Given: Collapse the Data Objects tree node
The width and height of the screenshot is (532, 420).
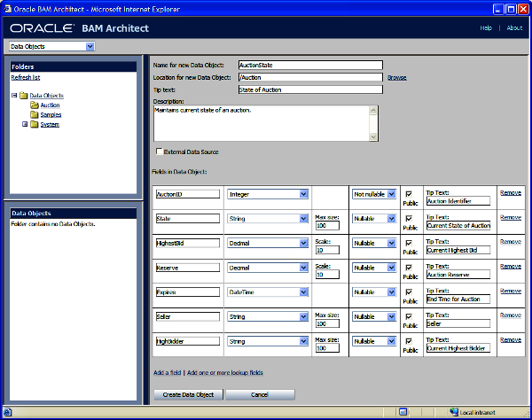Looking at the screenshot, I should (14, 96).
